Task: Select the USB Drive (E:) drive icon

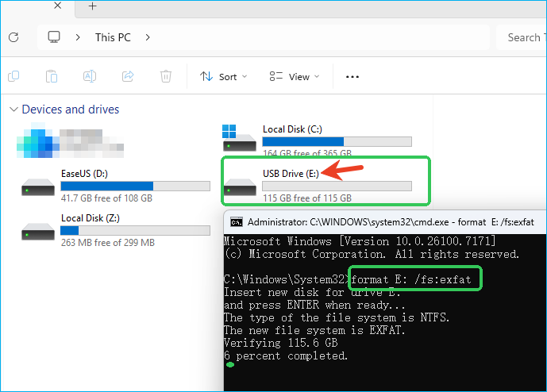Action: (240, 186)
